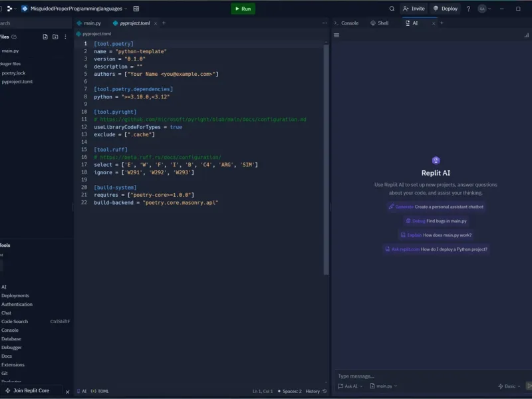Open Chat from the Tools list

tap(6, 313)
